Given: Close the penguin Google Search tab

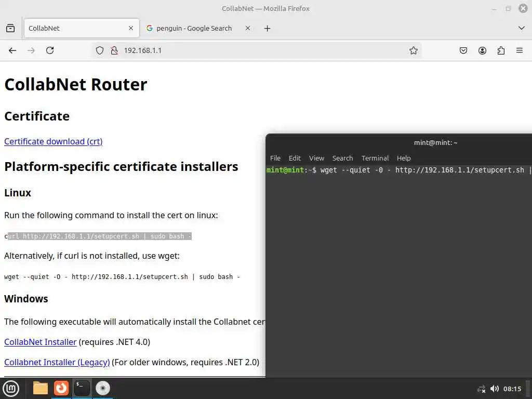Looking at the screenshot, I should coord(248,28).
